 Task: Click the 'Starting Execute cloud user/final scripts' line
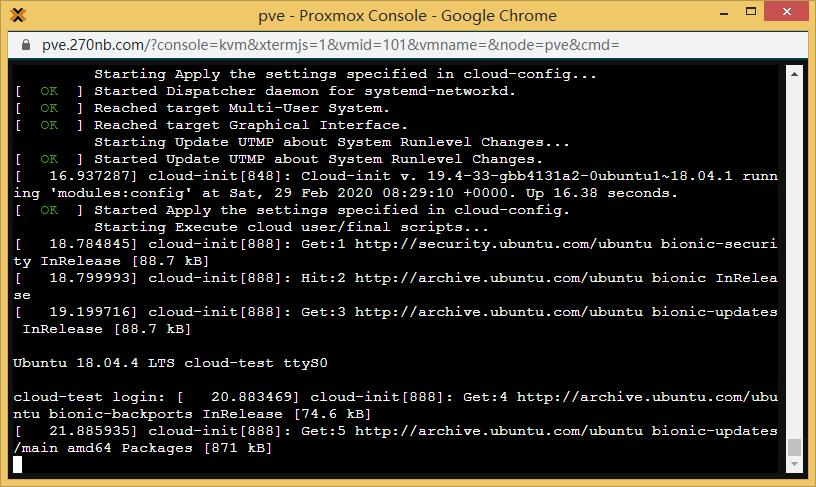pyautogui.click(x=291, y=227)
